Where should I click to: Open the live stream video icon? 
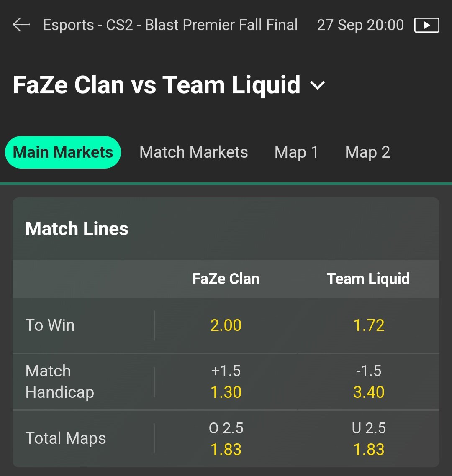pyautogui.click(x=426, y=25)
